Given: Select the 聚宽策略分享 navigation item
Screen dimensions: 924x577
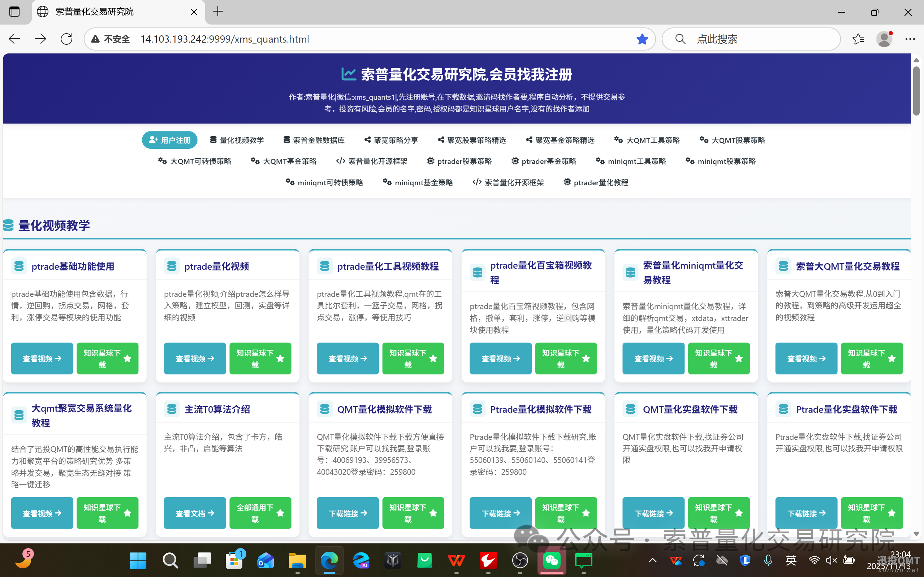Looking at the screenshot, I should (391, 140).
